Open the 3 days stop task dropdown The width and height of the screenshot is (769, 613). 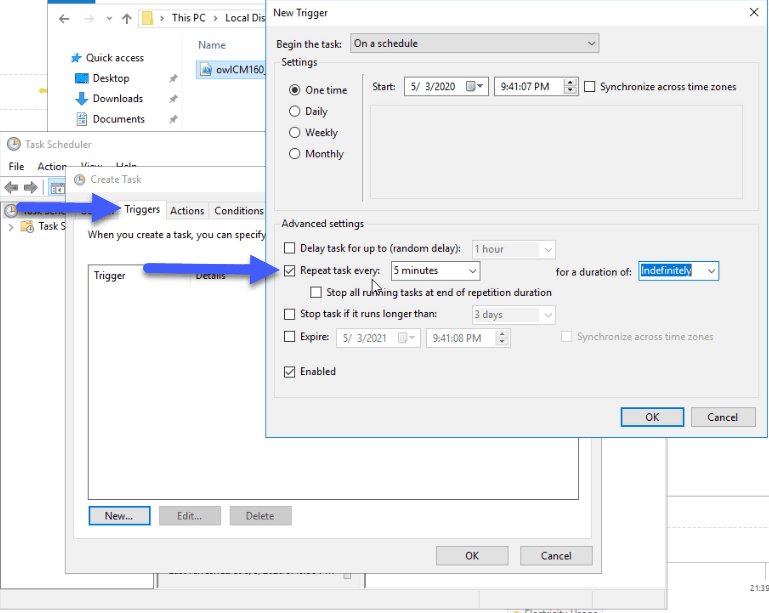click(x=513, y=315)
